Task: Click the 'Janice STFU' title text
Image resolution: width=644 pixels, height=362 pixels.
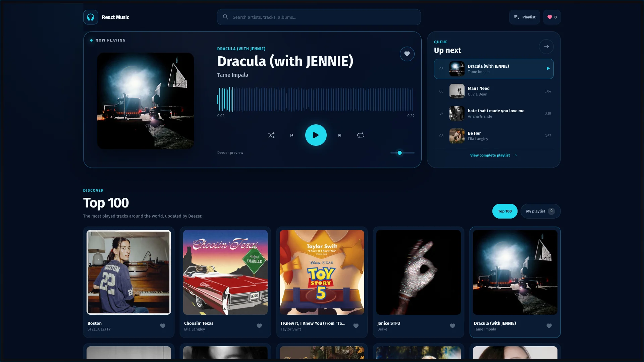Action: coord(388,323)
